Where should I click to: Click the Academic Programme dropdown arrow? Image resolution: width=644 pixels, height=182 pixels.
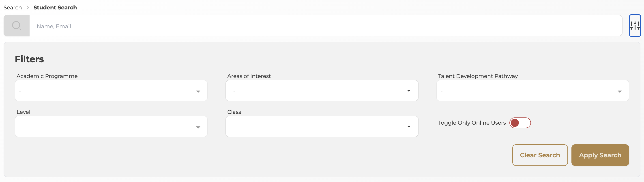[x=198, y=91]
